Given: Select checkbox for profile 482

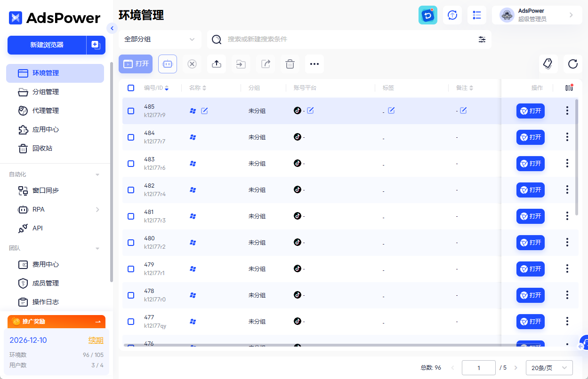Looking at the screenshot, I should click(131, 190).
